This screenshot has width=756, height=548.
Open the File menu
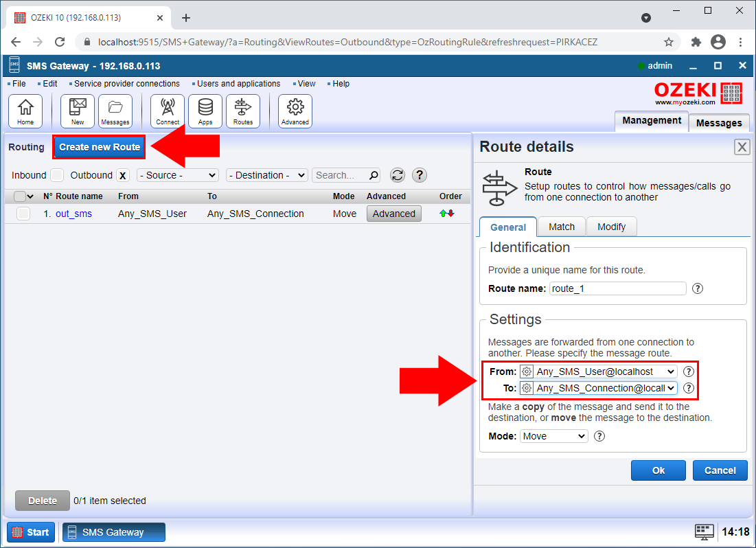pos(19,84)
